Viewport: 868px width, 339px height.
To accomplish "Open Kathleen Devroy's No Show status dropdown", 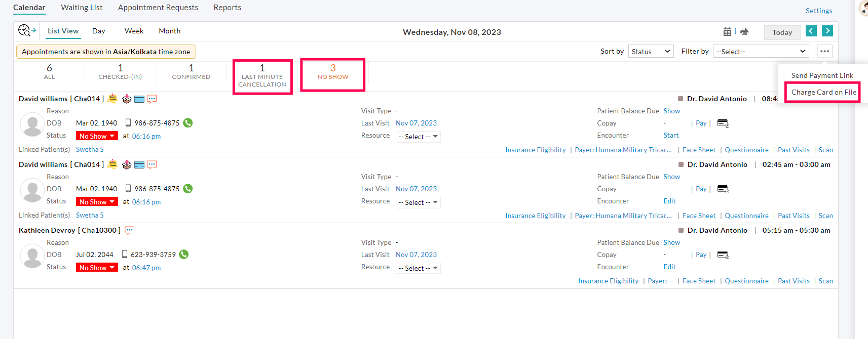I will coord(97,268).
